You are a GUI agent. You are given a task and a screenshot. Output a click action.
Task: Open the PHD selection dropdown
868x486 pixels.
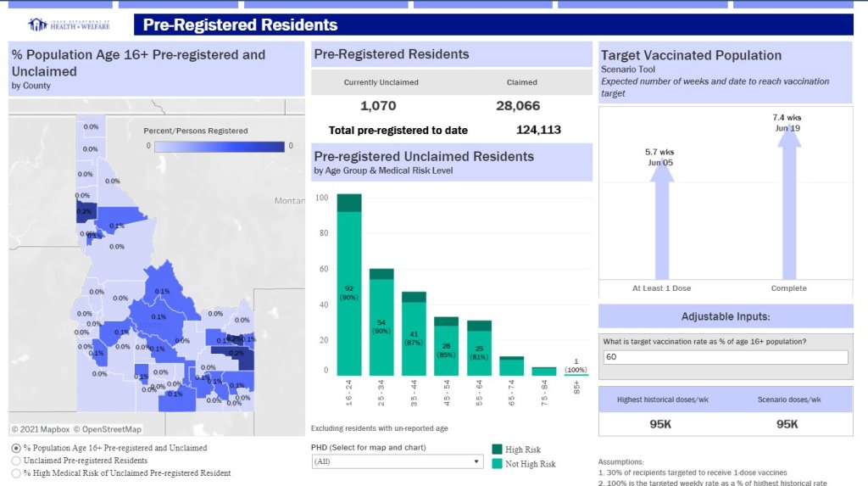point(396,461)
